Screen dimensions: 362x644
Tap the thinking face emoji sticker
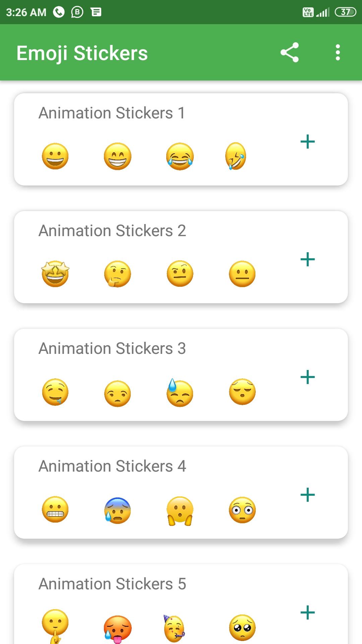(x=117, y=274)
